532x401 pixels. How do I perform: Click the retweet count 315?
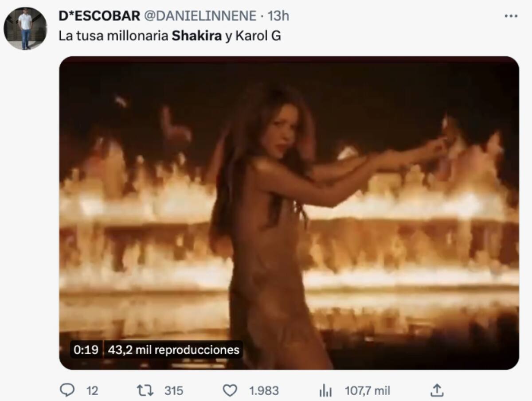click(x=174, y=391)
